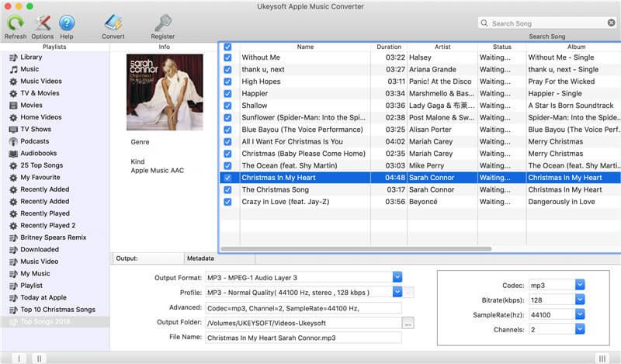Select the My Favourite gear icon

click(13, 178)
